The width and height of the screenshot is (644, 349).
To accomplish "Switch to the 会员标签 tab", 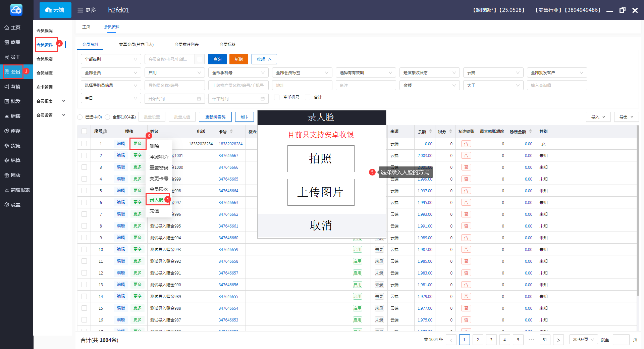I will point(227,44).
